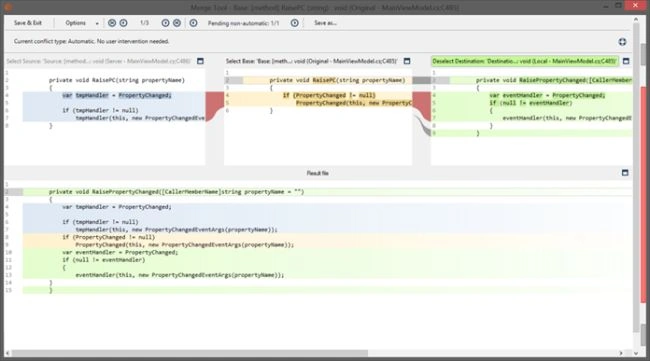Jump to the first conflict icon
This screenshot has width=650, height=361.
[112, 23]
